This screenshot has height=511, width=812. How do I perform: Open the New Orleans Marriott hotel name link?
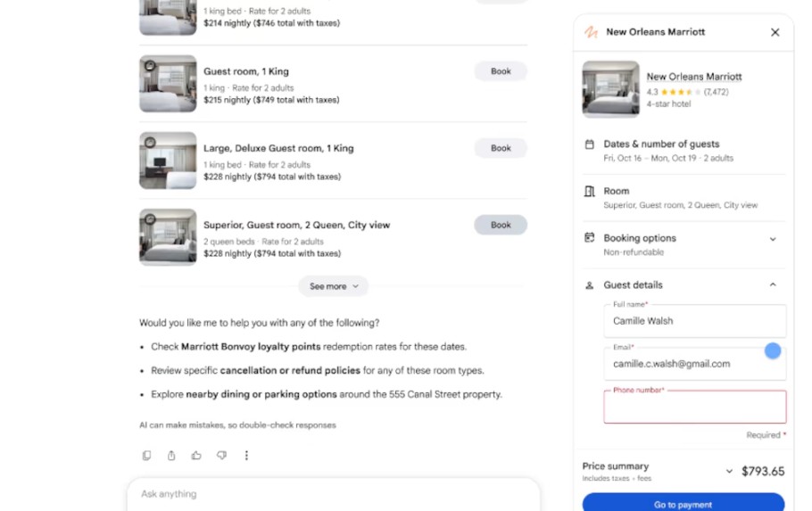click(x=694, y=77)
